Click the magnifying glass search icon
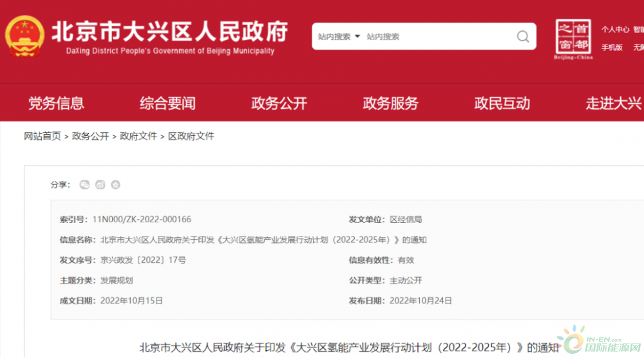The width and height of the screenshot is (644, 357). [x=522, y=37]
